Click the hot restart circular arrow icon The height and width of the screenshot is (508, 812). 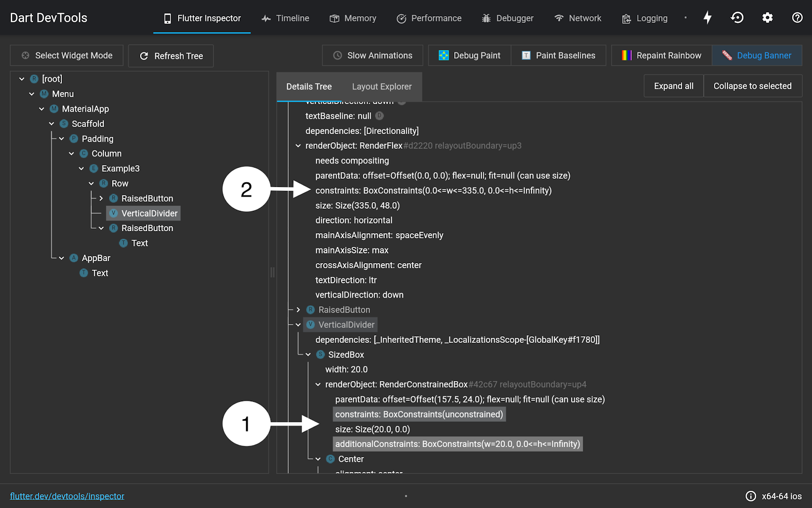[x=737, y=18]
